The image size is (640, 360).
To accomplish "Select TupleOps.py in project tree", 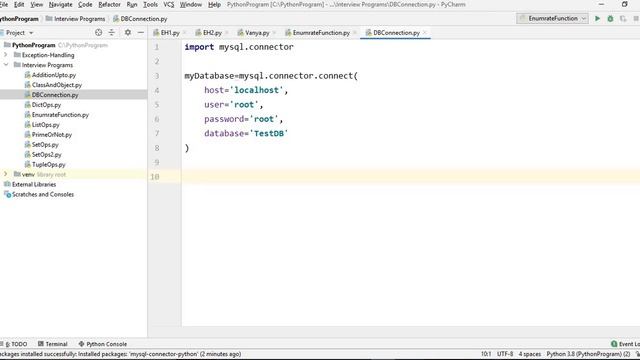I will pyautogui.click(x=49, y=164).
